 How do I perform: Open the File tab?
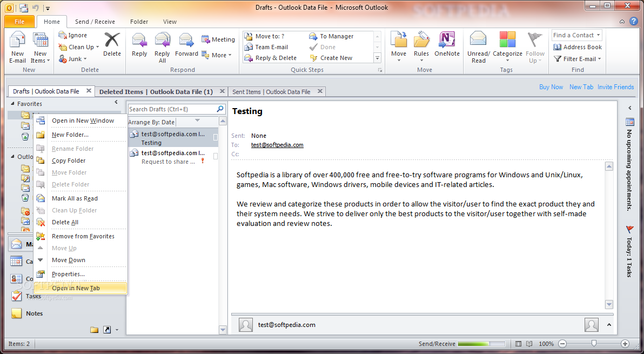[x=19, y=22]
